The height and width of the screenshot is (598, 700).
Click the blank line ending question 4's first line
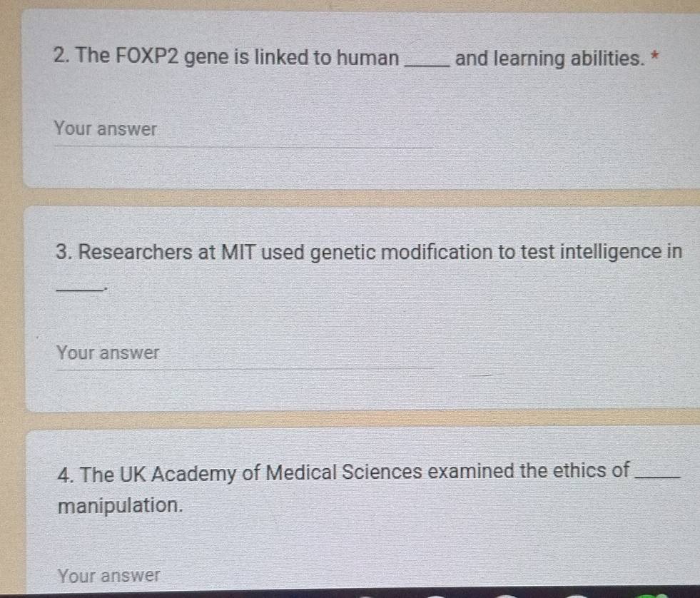pyautogui.click(x=662, y=476)
